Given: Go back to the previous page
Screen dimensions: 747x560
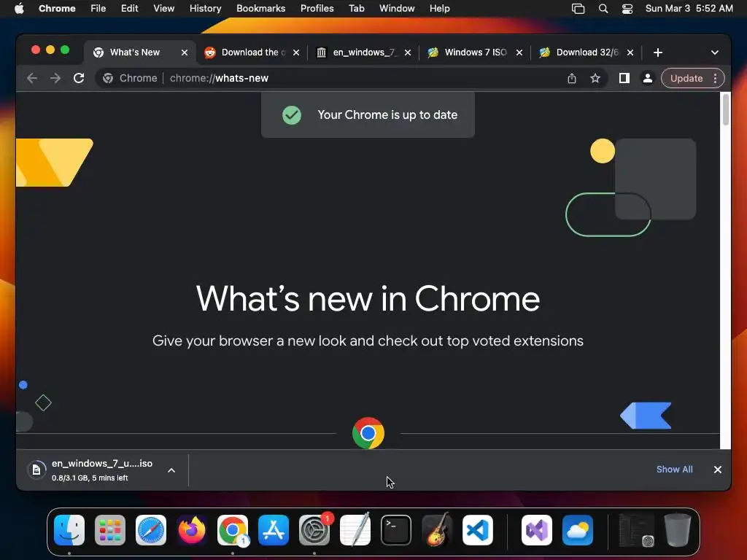Looking at the screenshot, I should [32, 78].
